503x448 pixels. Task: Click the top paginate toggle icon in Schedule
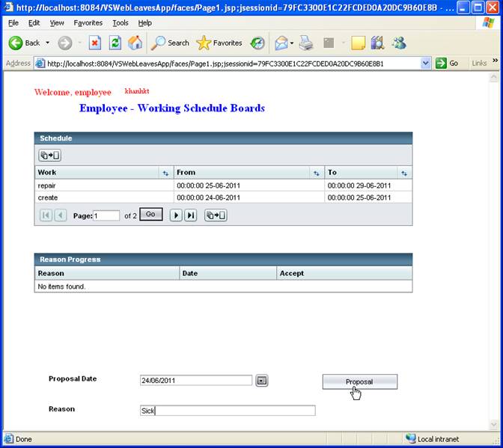click(x=49, y=156)
